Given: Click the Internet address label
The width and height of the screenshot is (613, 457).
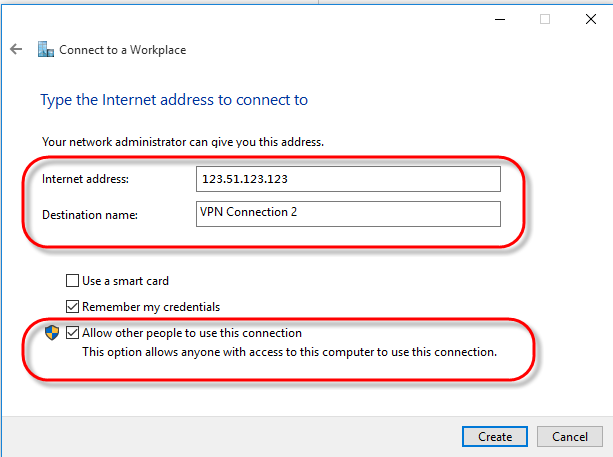Looking at the screenshot, I should click(x=85, y=179).
